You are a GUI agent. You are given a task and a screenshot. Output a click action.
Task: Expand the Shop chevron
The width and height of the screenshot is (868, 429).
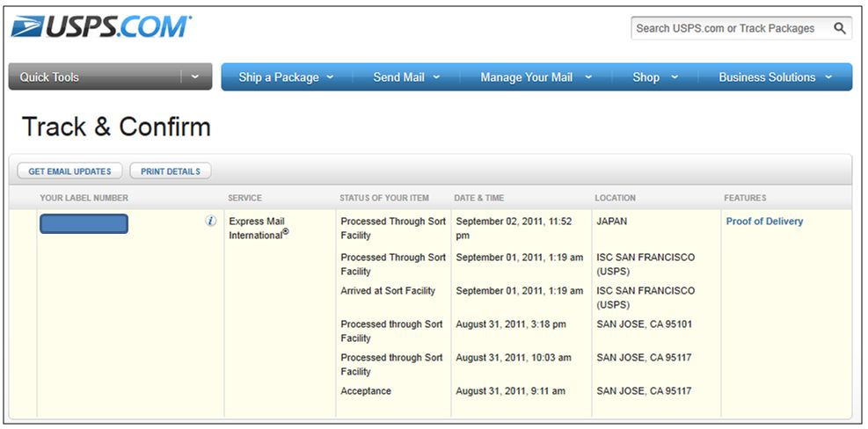click(675, 77)
